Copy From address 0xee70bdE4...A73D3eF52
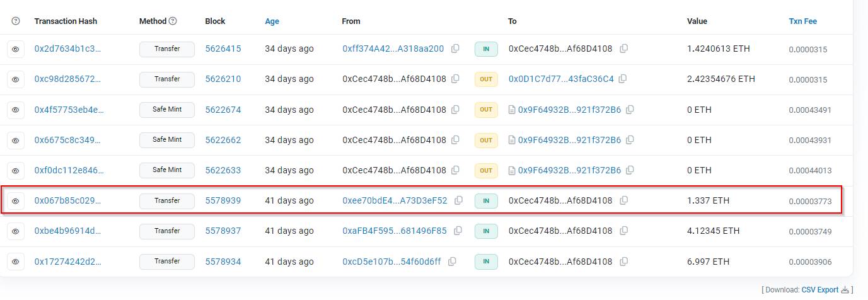Screen dimensions: 868x300 tap(458, 200)
